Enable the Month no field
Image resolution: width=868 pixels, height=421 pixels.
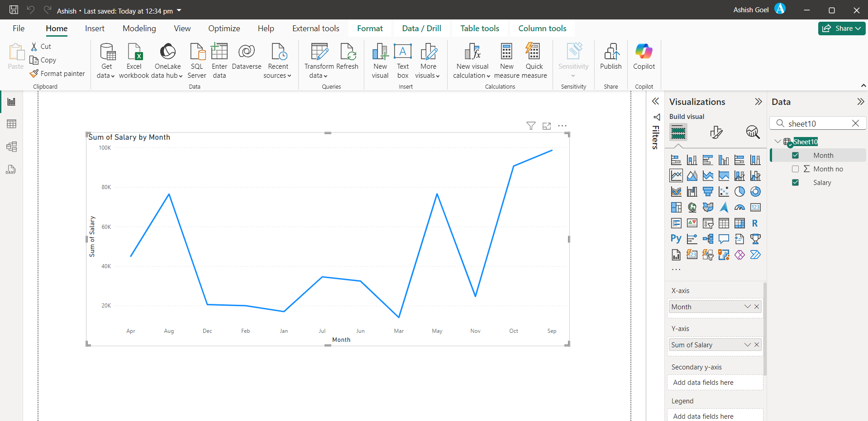(x=796, y=169)
